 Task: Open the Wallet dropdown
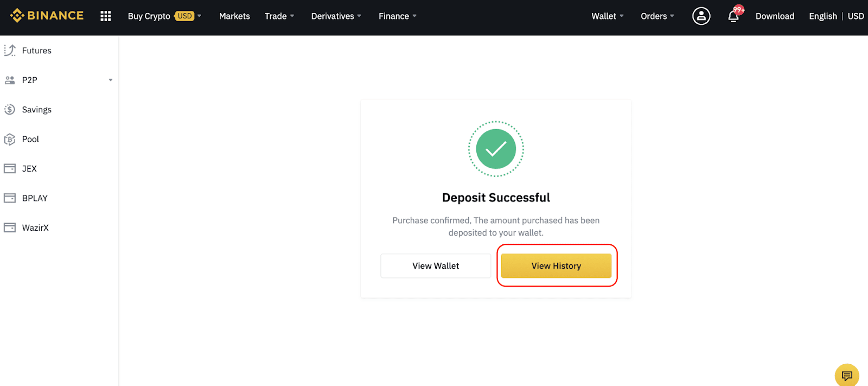click(x=608, y=16)
